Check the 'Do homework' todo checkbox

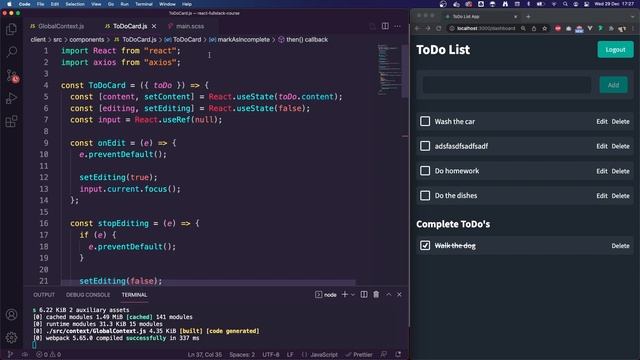425,171
